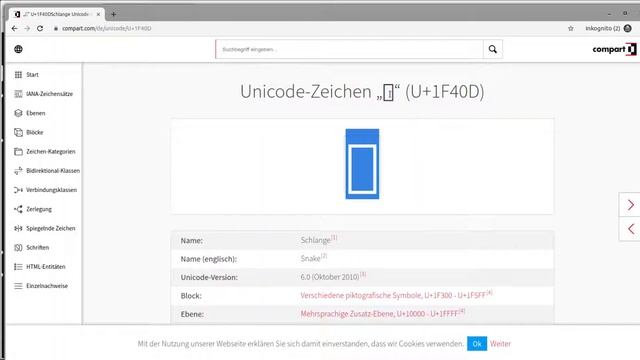Open Zeichen-Kategorien in sidebar
The width and height of the screenshot is (640, 360).
pos(51,151)
